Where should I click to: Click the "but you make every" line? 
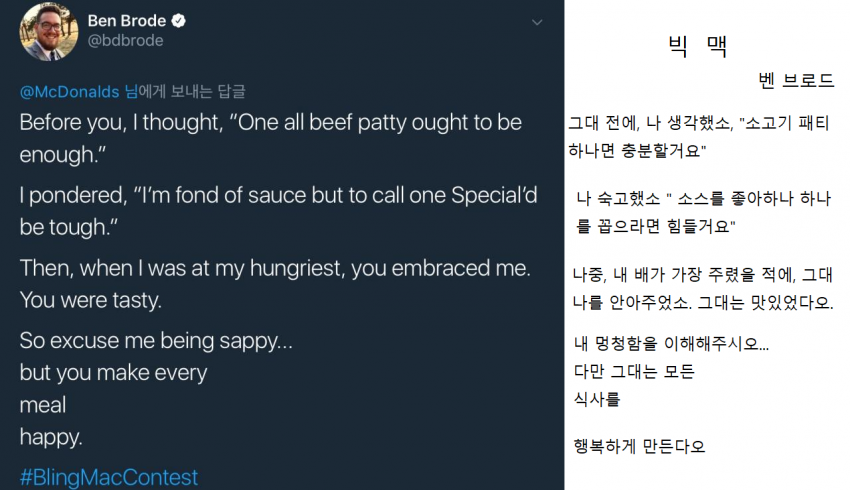113,373
